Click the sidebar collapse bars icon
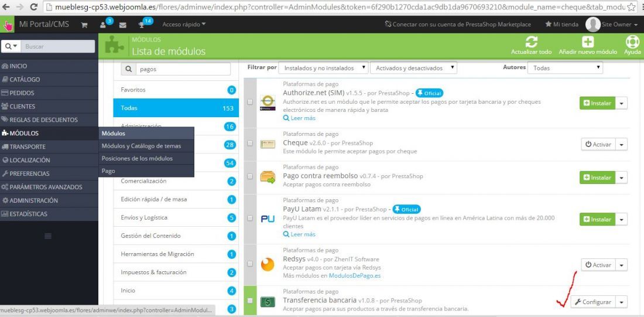The height and width of the screenshot is (317, 644). click(48, 236)
